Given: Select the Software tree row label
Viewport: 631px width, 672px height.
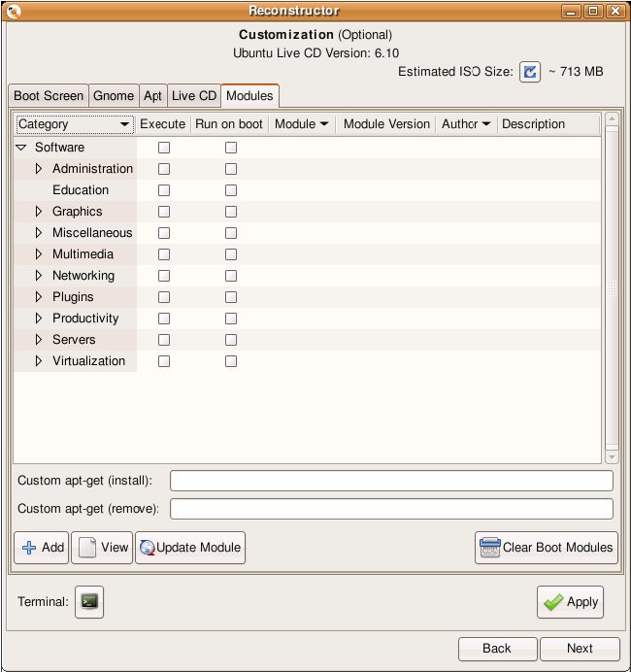Looking at the screenshot, I should tap(59, 148).
